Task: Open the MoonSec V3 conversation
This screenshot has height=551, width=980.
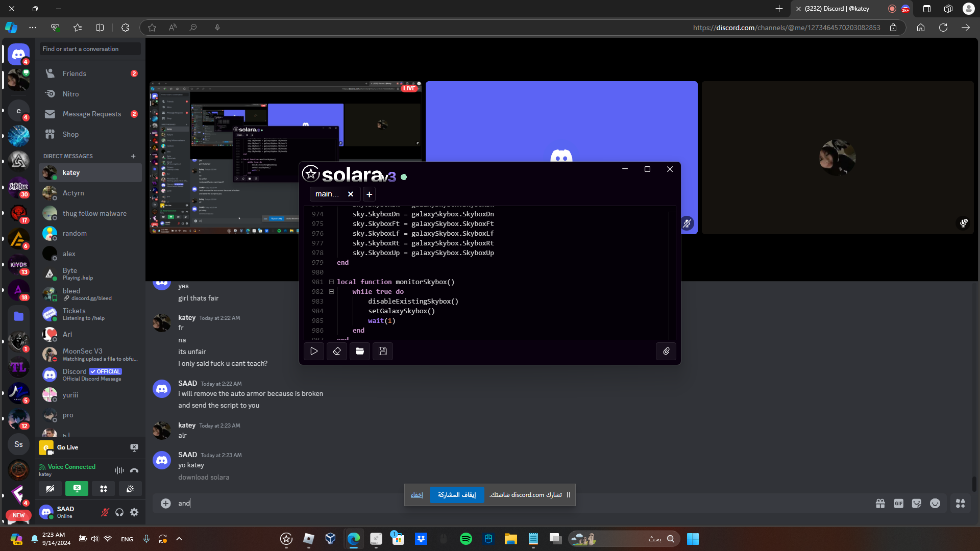Action: (90, 355)
